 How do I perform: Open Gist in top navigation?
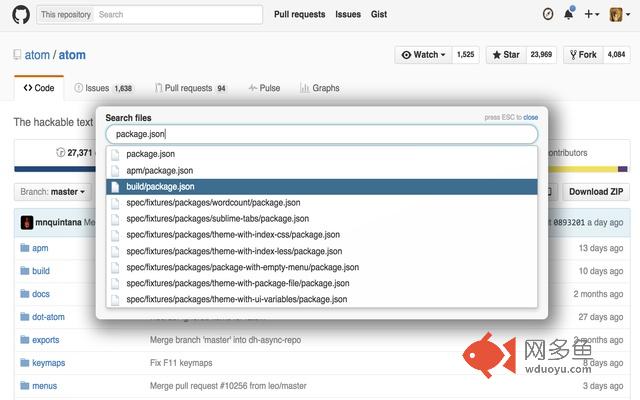coord(379,14)
